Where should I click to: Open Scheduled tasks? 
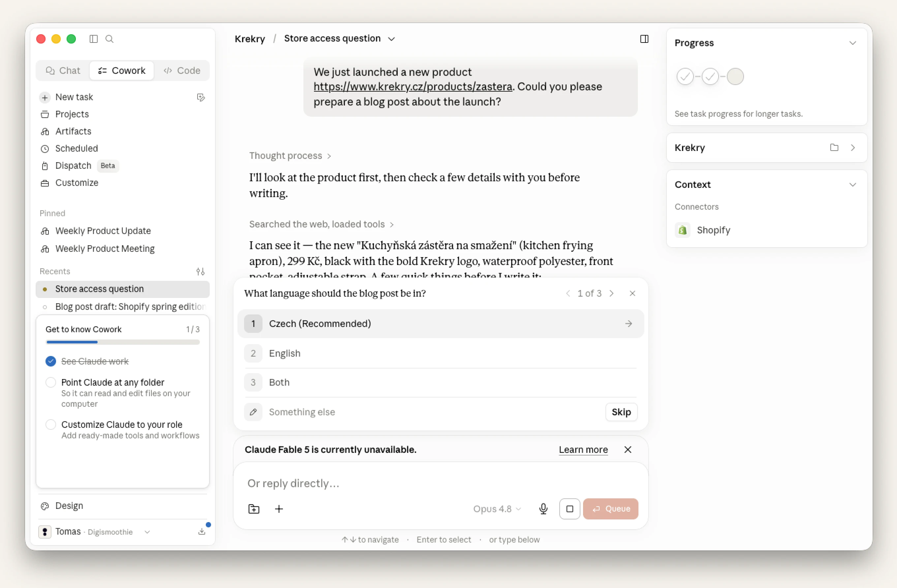tap(77, 148)
